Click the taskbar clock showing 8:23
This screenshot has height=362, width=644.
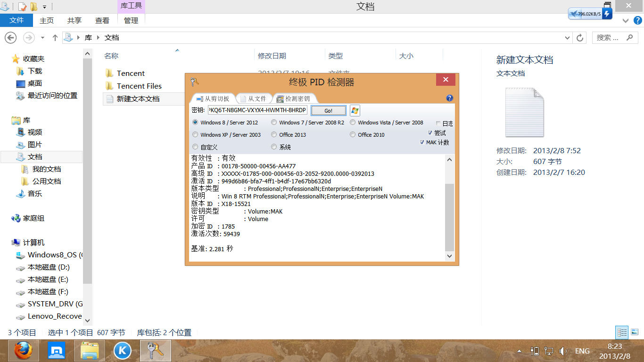615,351
